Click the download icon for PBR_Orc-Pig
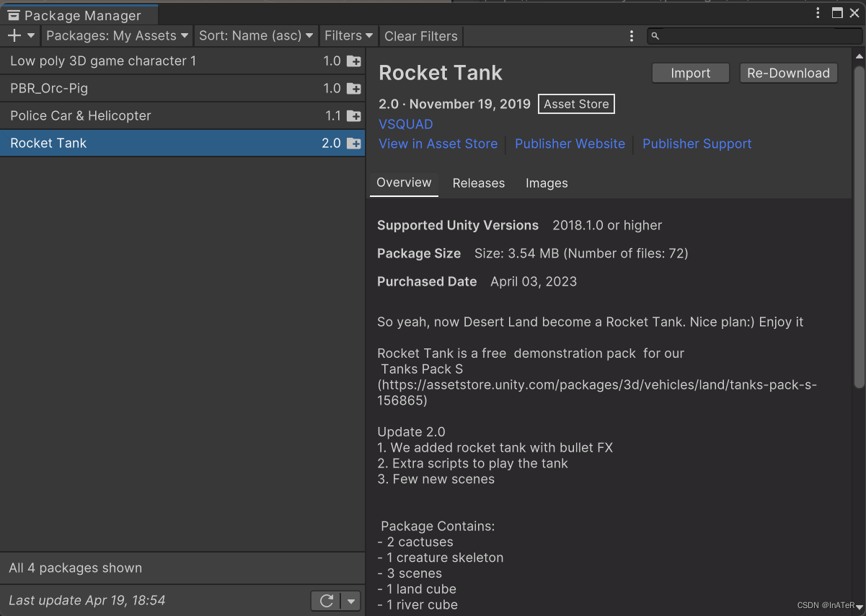The image size is (866, 616). [354, 89]
